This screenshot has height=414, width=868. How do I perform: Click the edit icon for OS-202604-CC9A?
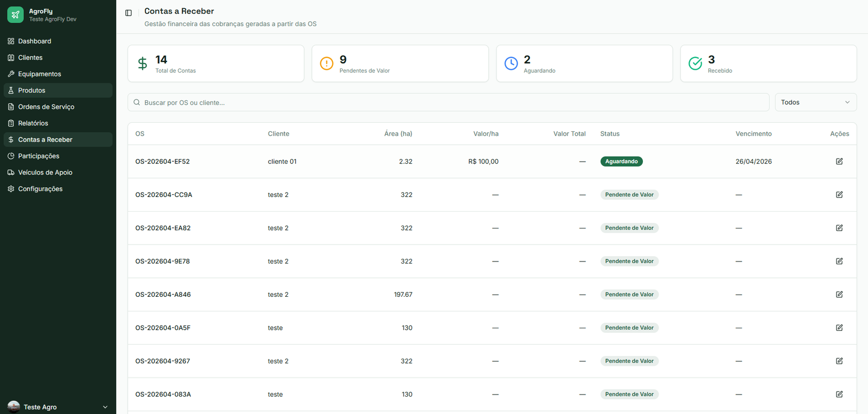(839, 195)
